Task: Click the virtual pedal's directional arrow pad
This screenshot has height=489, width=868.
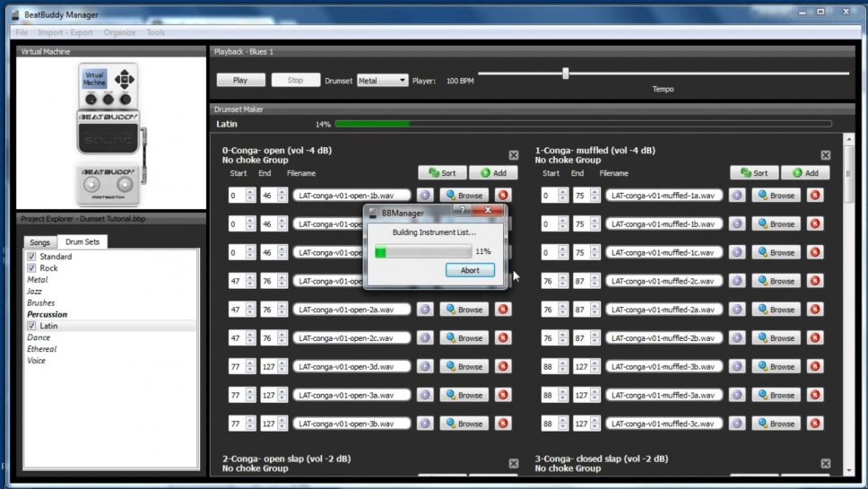Action: coord(126,78)
